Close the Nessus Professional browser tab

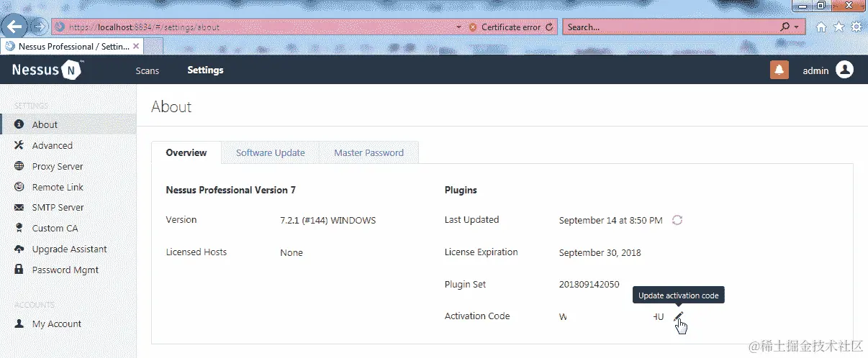(136, 45)
